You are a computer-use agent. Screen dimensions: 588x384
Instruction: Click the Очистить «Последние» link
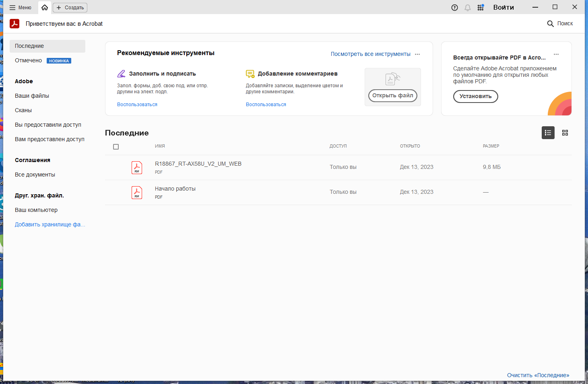[538, 375]
